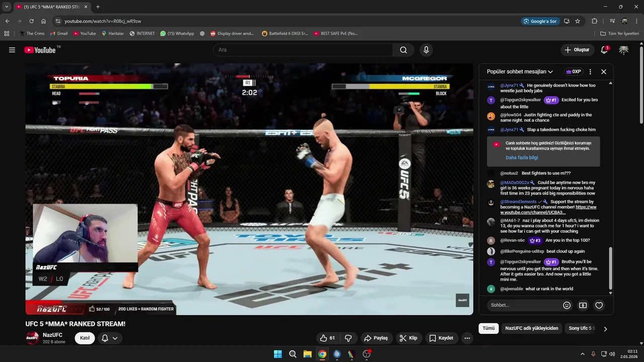Select the NazUFC adlı yükleyiciden chip

point(532,328)
